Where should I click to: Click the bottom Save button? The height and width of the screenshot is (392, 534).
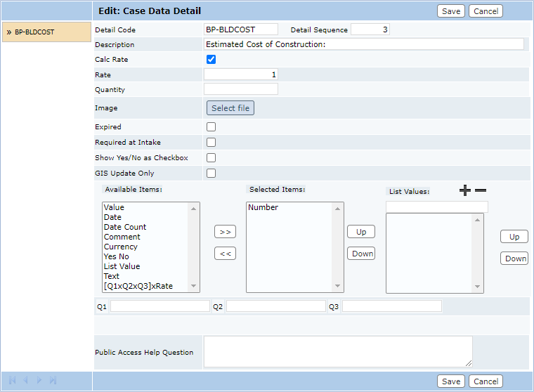pyautogui.click(x=451, y=381)
